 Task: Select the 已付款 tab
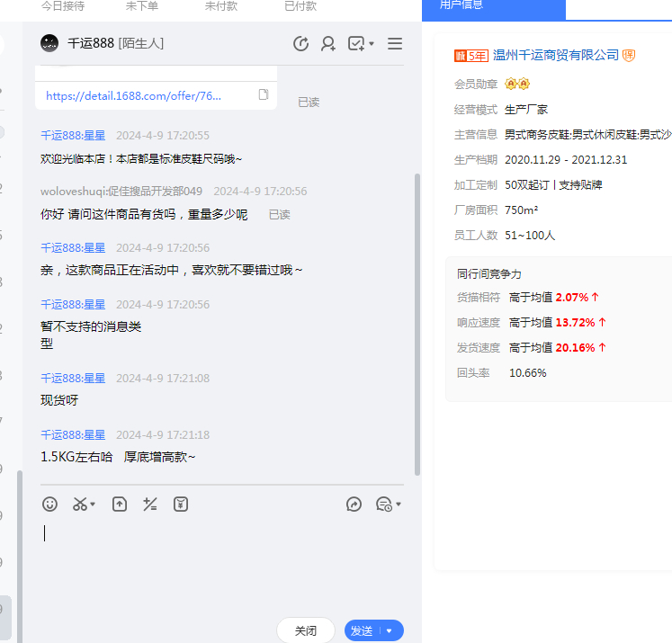pyautogui.click(x=300, y=6)
